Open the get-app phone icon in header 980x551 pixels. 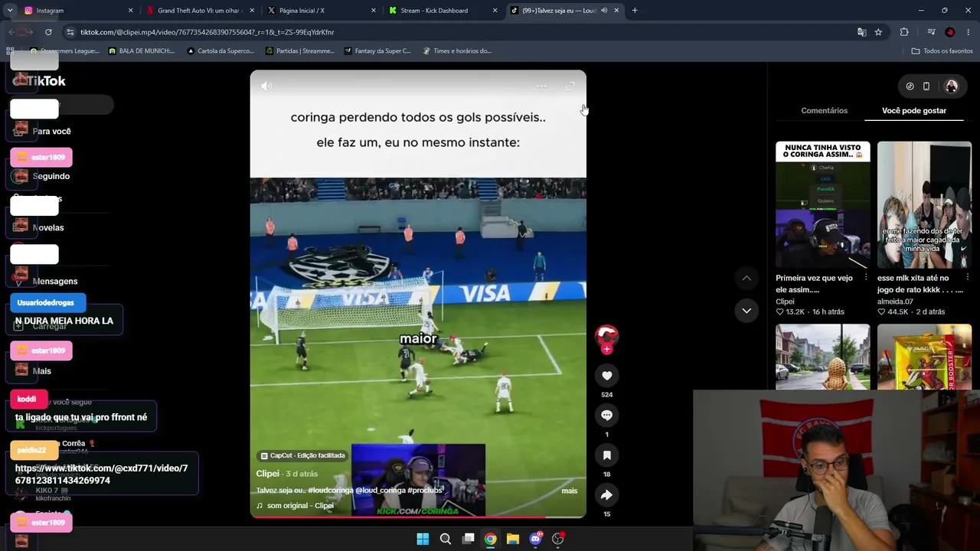[926, 86]
